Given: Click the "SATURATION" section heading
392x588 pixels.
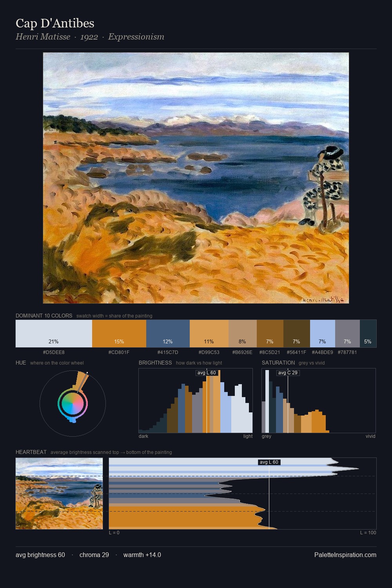Looking at the screenshot, I should (278, 363).
